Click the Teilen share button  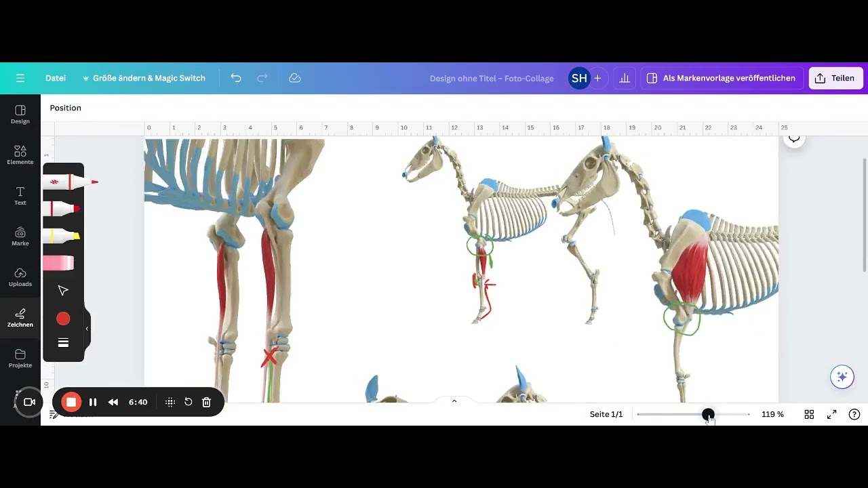(x=835, y=78)
